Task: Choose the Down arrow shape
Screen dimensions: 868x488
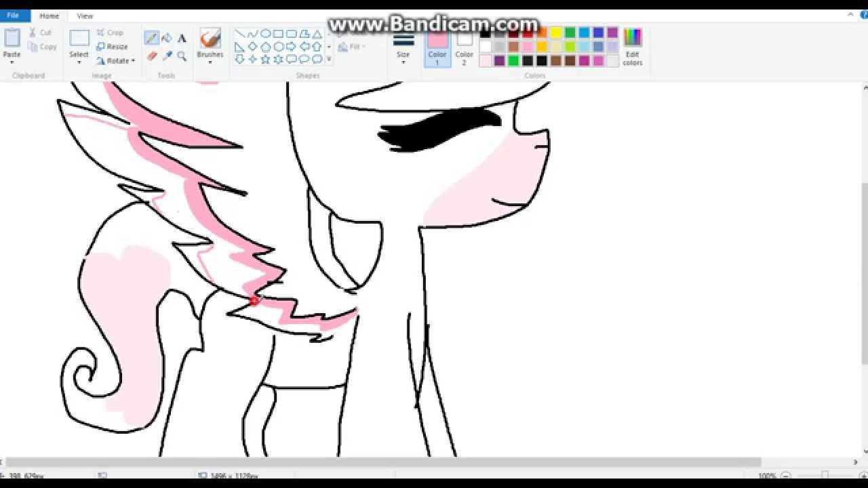Action: coord(240,60)
